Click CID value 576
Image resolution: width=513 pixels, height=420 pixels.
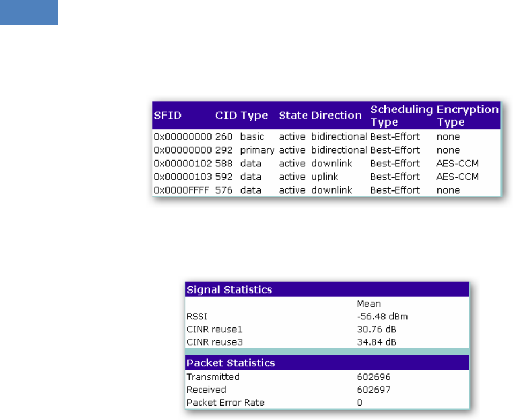[x=224, y=190]
